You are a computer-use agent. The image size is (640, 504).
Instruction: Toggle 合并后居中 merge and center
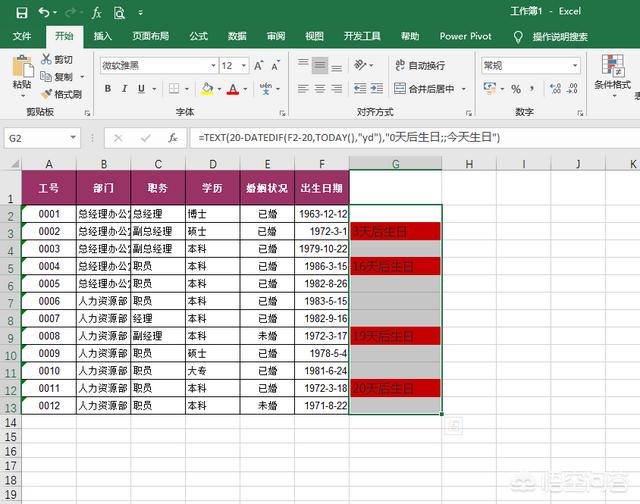[x=424, y=89]
